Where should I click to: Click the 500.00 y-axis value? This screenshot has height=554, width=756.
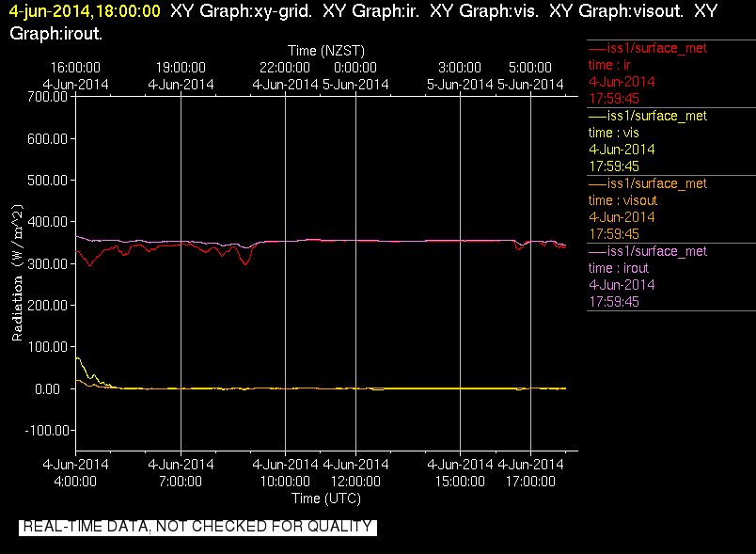pyautogui.click(x=47, y=181)
